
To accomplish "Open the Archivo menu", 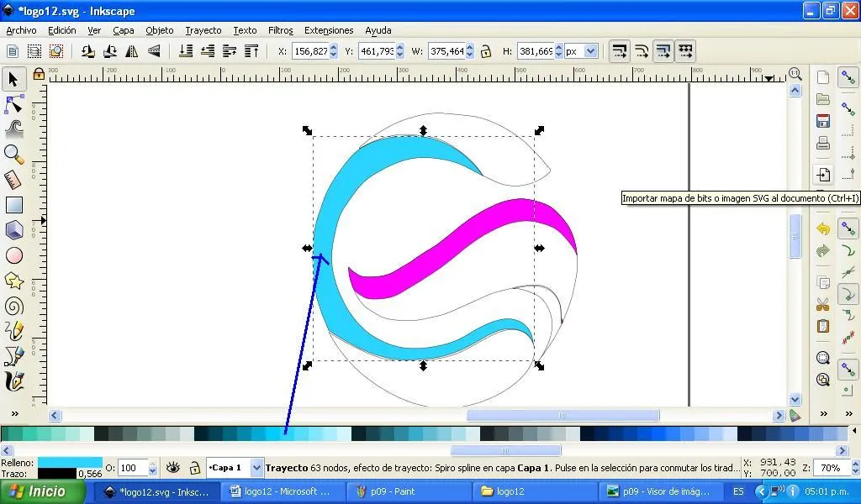I will (21, 30).
